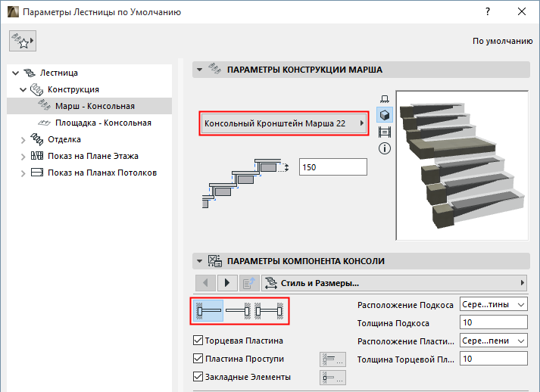Viewport: 540px width, 392px height.
Task: Open Стиль и Размеры page dropdown
Action: 394,283
